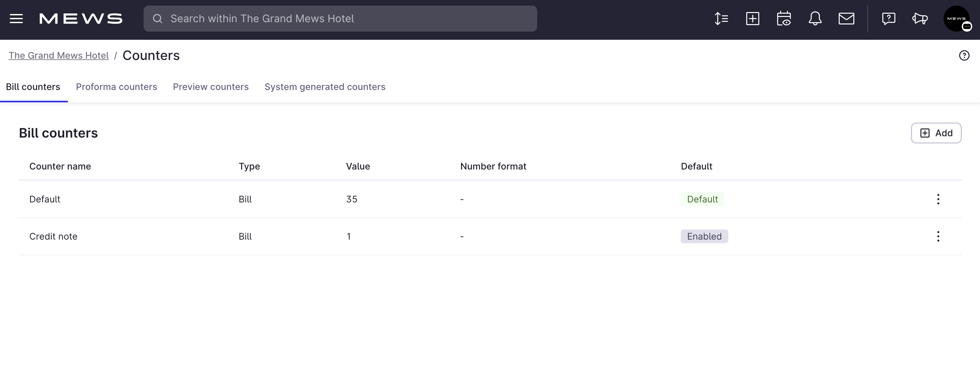Click the Value column header
The height and width of the screenshot is (384, 980).
(358, 167)
